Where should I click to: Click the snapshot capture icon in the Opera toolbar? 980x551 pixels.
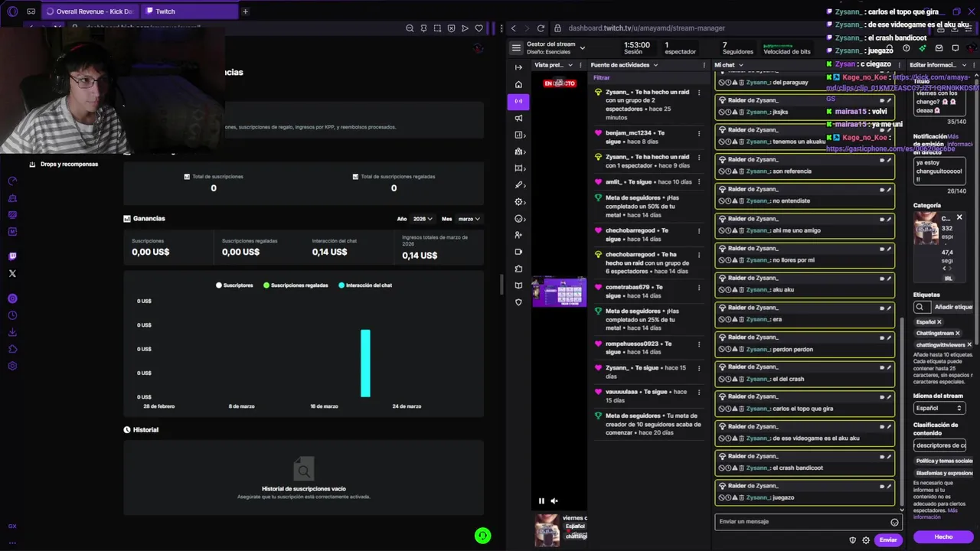(x=437, y=28)
